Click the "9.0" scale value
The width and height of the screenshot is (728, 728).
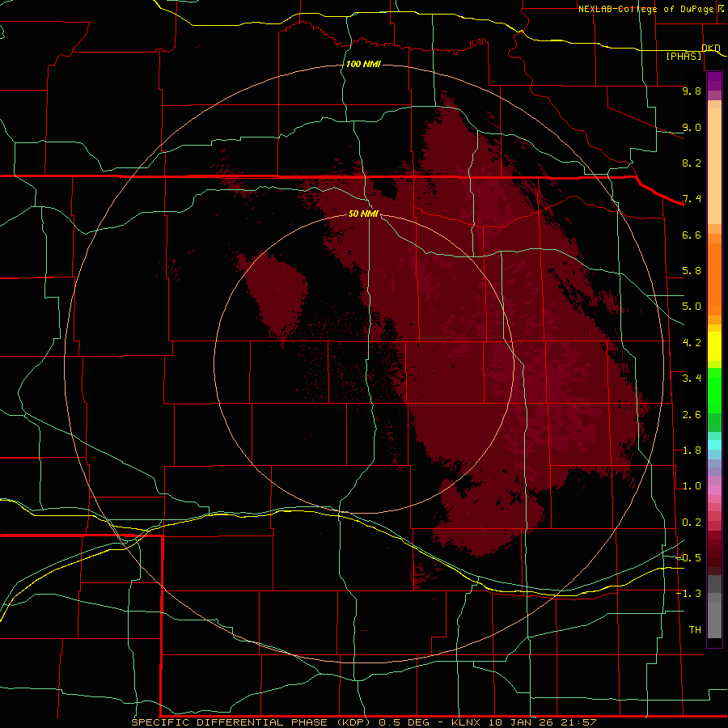pos(692,127)
